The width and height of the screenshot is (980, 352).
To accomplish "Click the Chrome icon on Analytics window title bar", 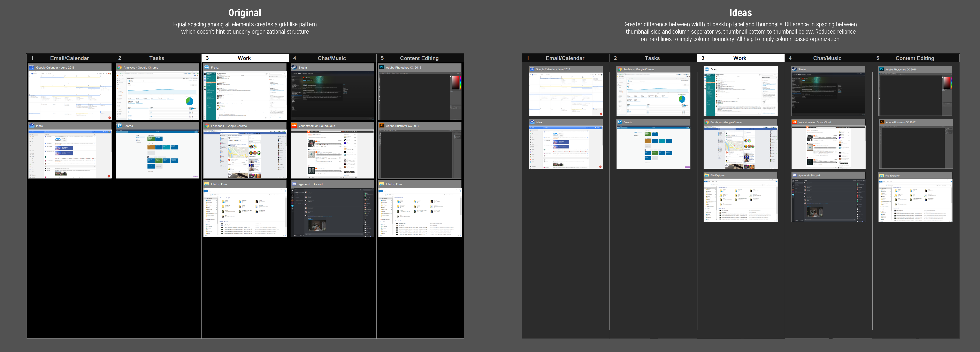I will [x=120, y=67].
